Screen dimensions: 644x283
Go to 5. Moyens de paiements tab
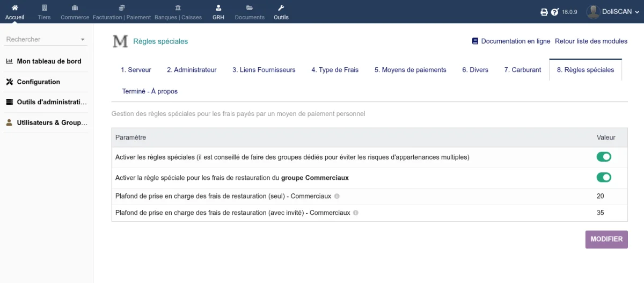click(411, 70)
